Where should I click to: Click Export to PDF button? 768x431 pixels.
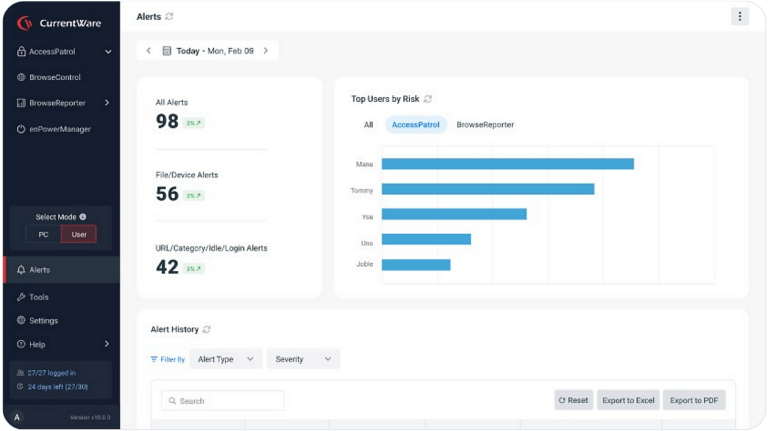tap(694, 400)
